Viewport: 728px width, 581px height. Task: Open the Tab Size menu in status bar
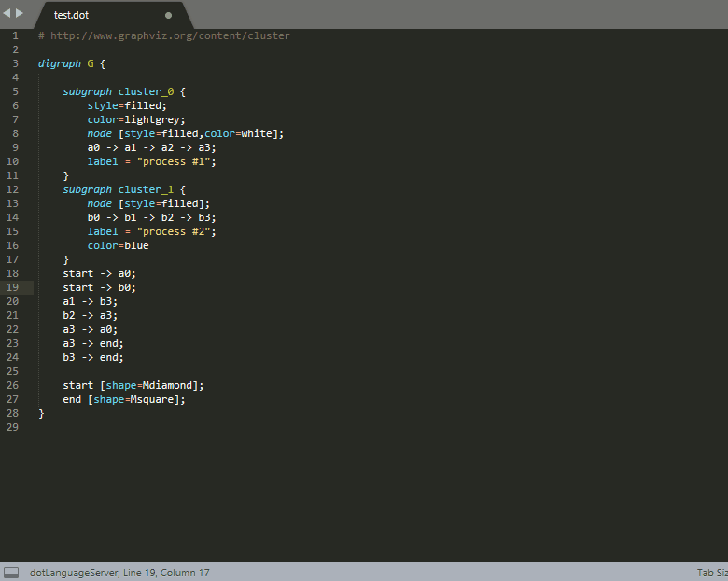[711, 573]
